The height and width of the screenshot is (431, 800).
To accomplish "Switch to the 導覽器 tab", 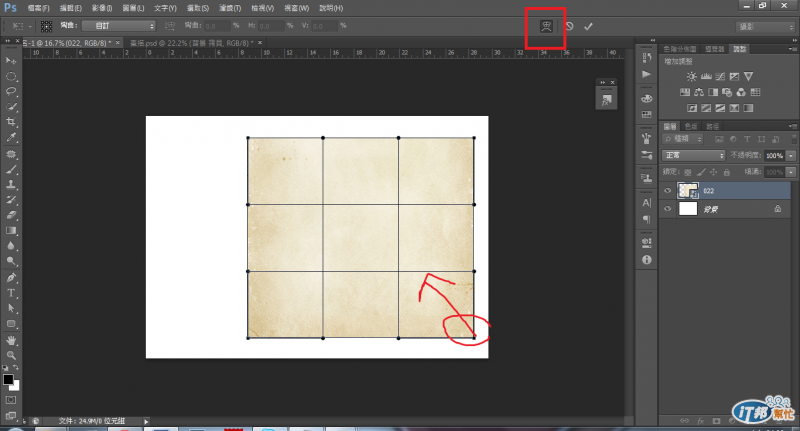I will pyautogui.click(x=714, y=49).
